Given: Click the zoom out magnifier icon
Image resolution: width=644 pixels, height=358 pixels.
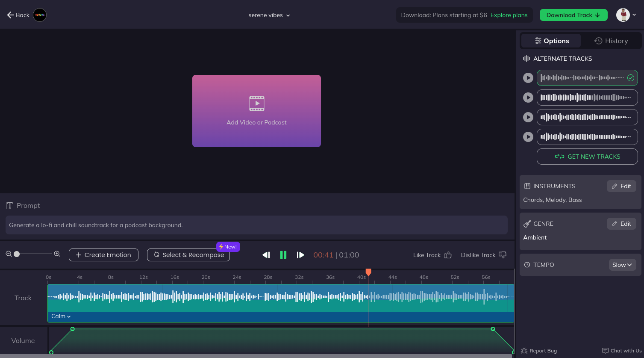Looking at the screenshot, I should 9,254.
